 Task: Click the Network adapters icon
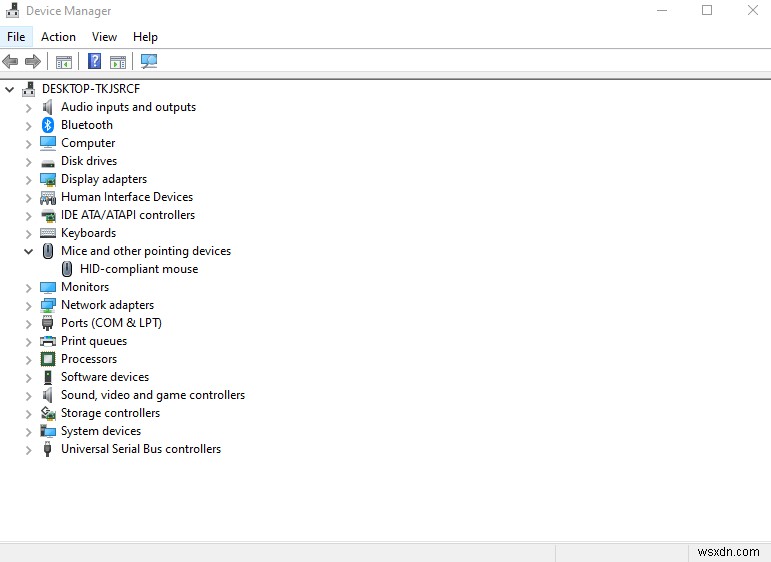48,305
